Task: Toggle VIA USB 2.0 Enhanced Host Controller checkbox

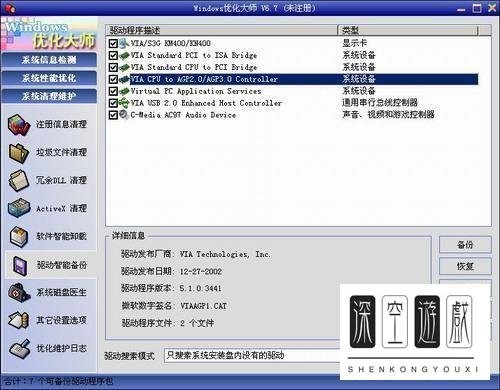Action: click(113, 103)
